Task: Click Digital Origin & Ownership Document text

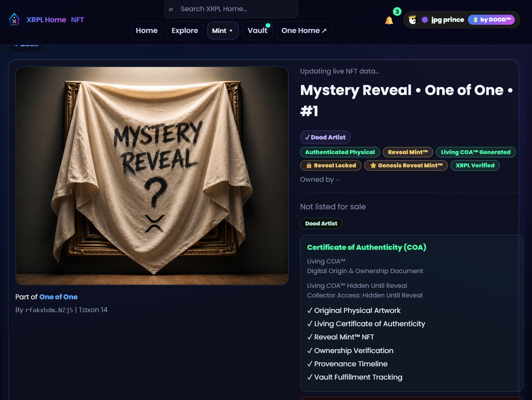Action: (x=365, y=271)
